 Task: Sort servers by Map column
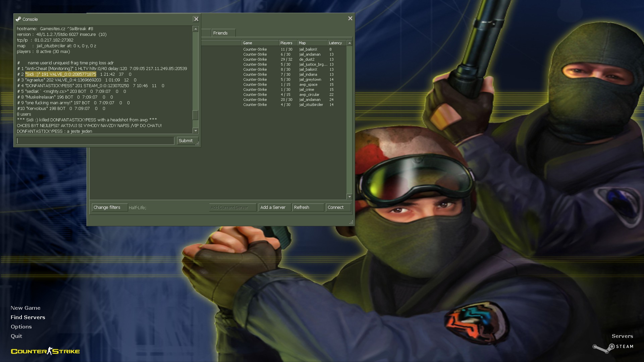point(312,43)
